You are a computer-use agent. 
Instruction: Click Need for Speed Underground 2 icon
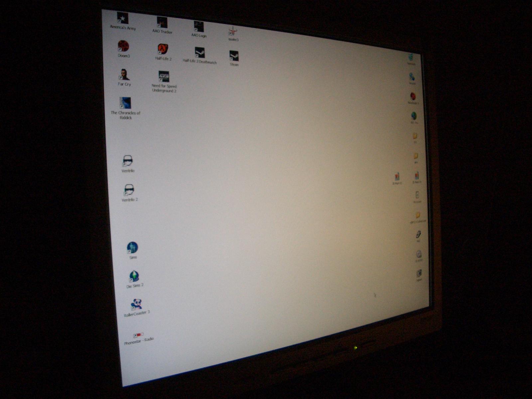(164, 77)
